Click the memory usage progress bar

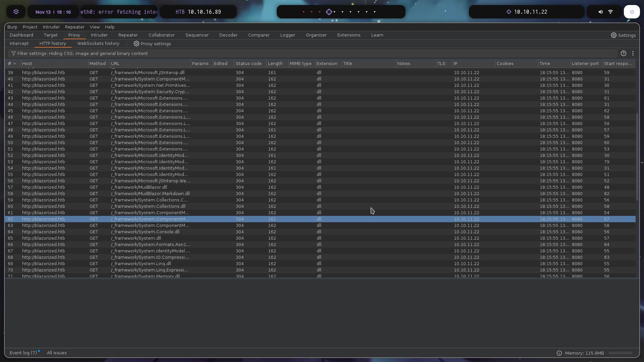pyautogui.click(x=621, y=353)
